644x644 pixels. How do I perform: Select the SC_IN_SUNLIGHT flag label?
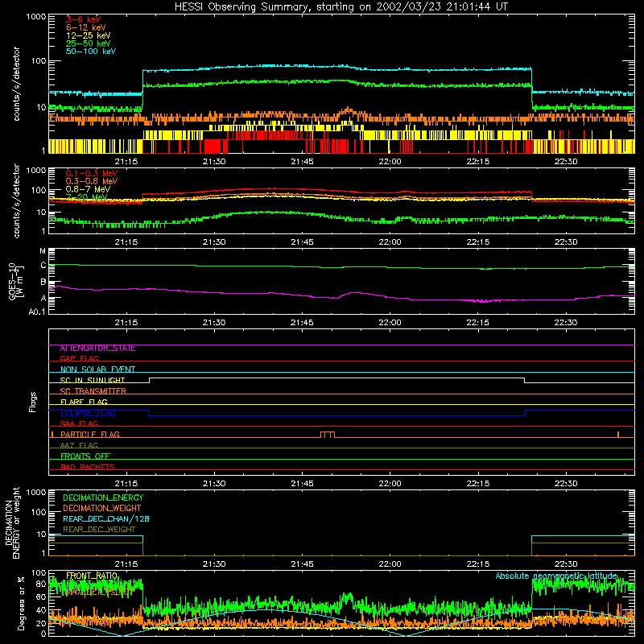tap(93, 380)
